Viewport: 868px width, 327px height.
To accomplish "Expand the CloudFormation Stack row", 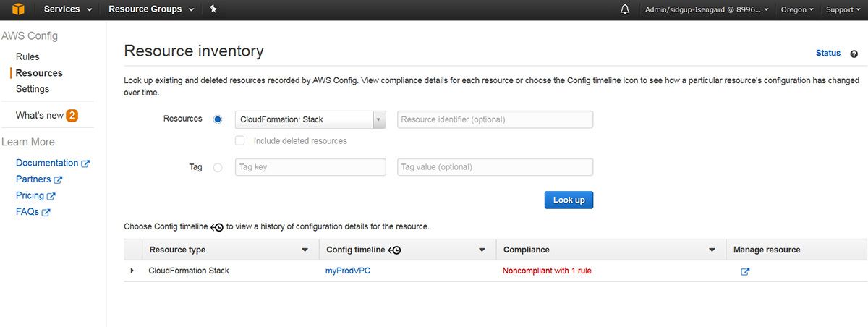I will coord(132,271).
